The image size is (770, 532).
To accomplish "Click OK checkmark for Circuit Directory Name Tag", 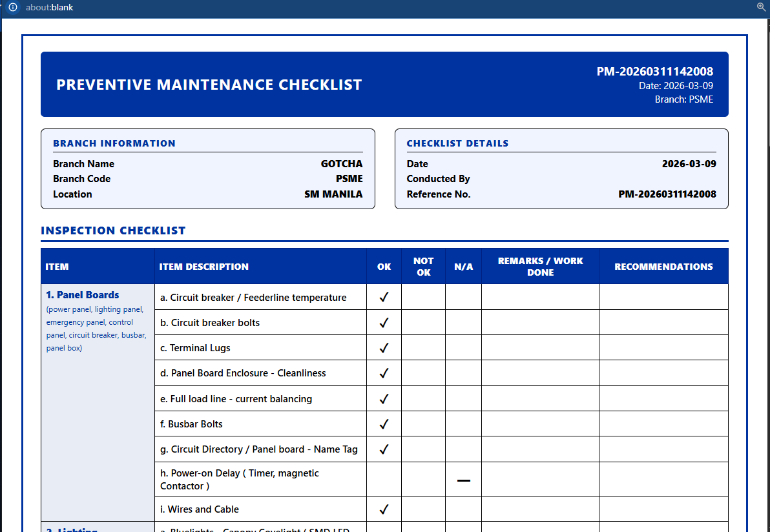I will tap(384, 449).
